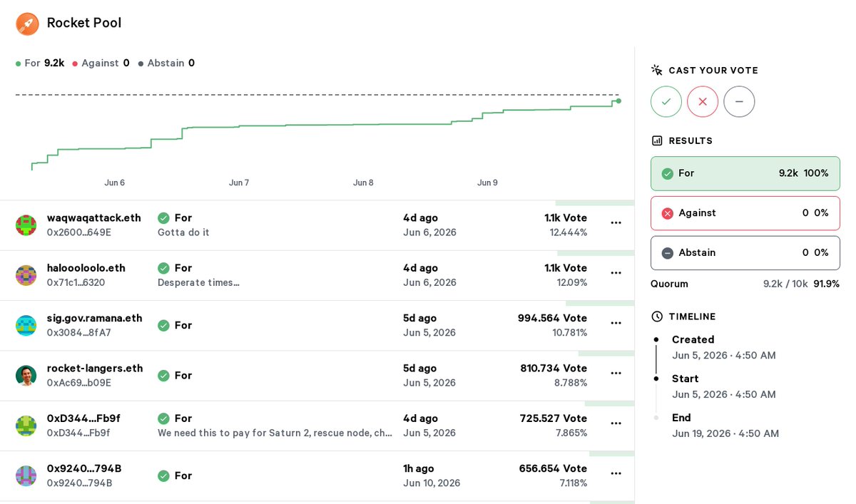
Task: Click waqwaqattack.eth avatar
Action: pos(26,225)
